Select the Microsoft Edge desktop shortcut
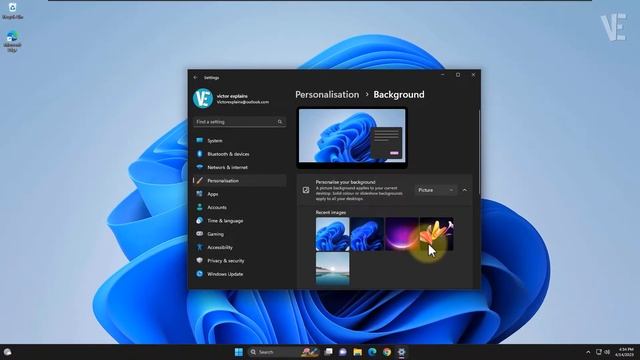 (12, 41)
